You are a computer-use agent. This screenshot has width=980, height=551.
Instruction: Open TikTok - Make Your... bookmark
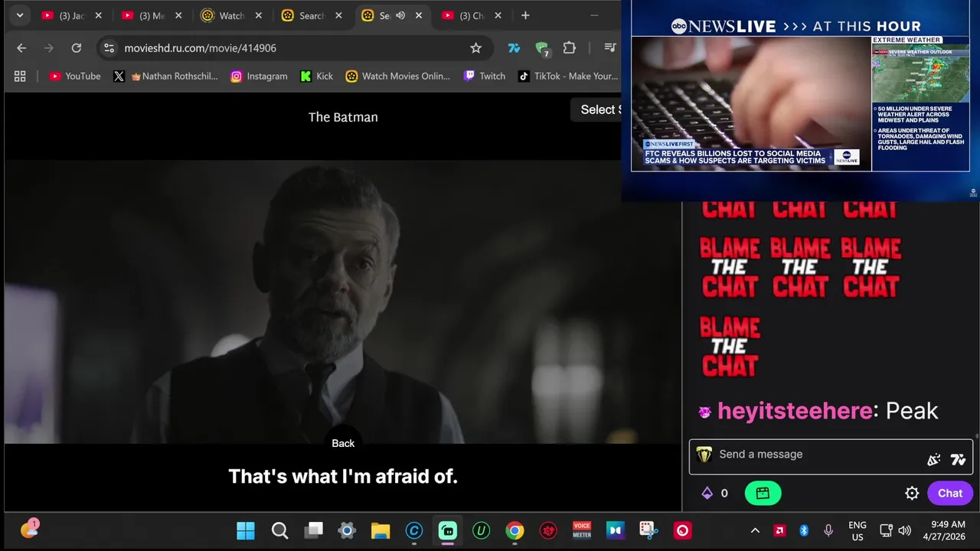567,76
